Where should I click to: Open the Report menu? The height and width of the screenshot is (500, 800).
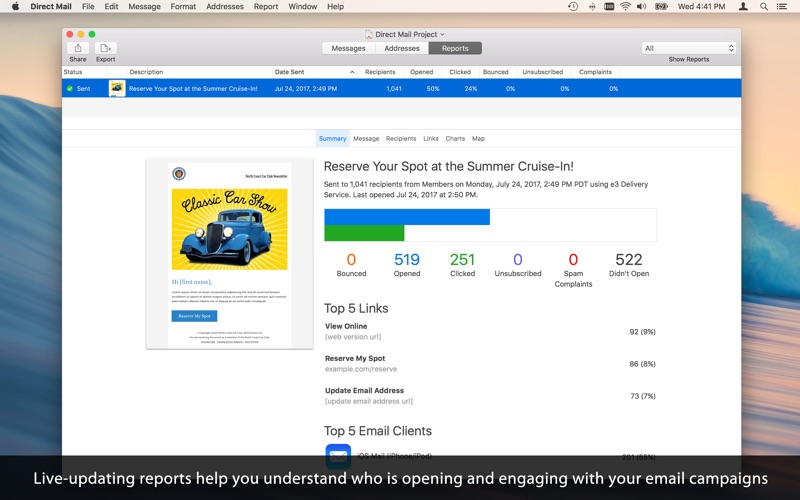pos(266,7)
